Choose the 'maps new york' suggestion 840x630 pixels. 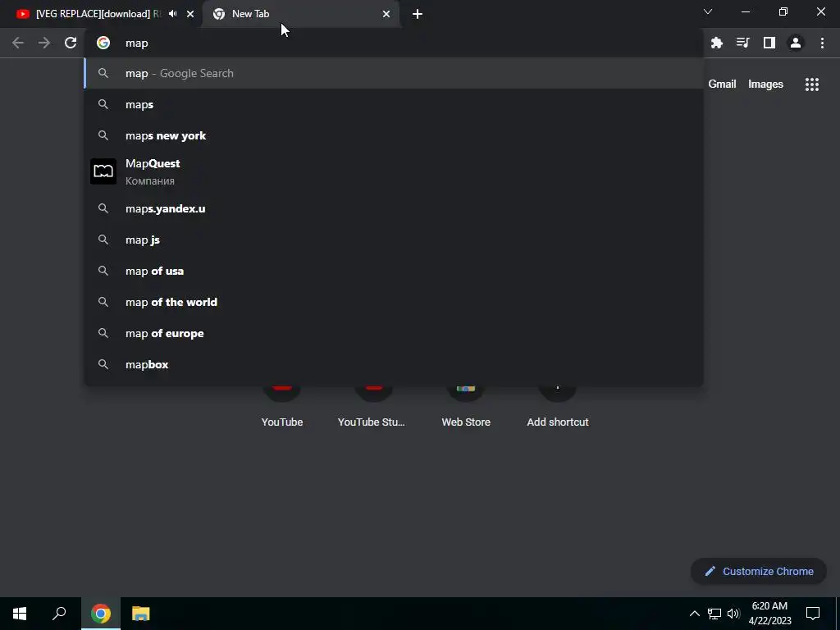pyautogui.click(x=394, y=135)
